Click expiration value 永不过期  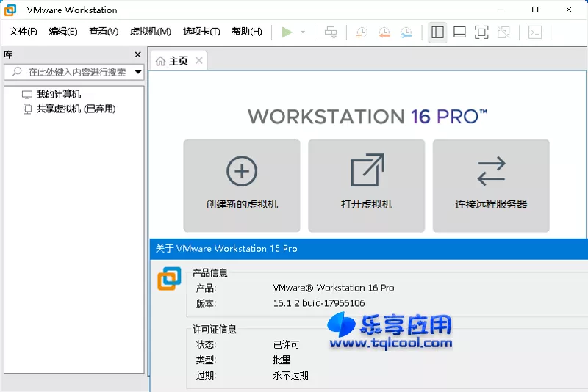(290, 375)
